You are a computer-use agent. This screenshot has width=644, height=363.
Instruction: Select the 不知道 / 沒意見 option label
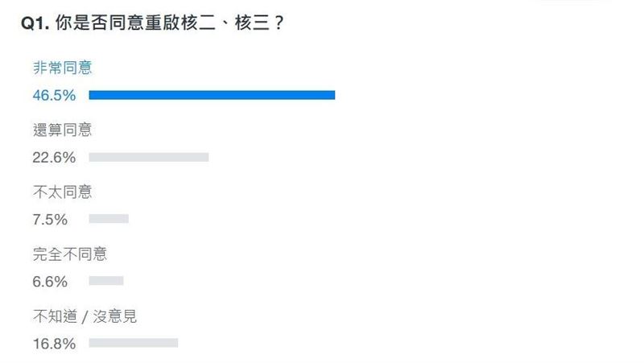85,316
